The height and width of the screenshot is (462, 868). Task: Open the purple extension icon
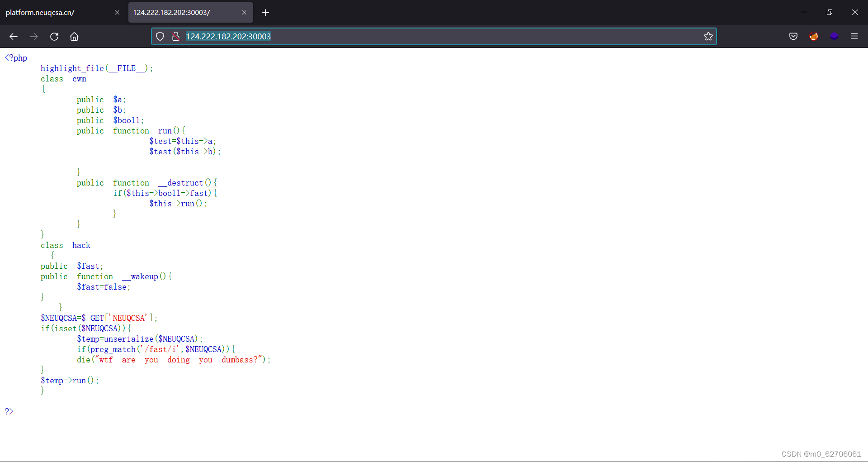click(x=834, y=37)
